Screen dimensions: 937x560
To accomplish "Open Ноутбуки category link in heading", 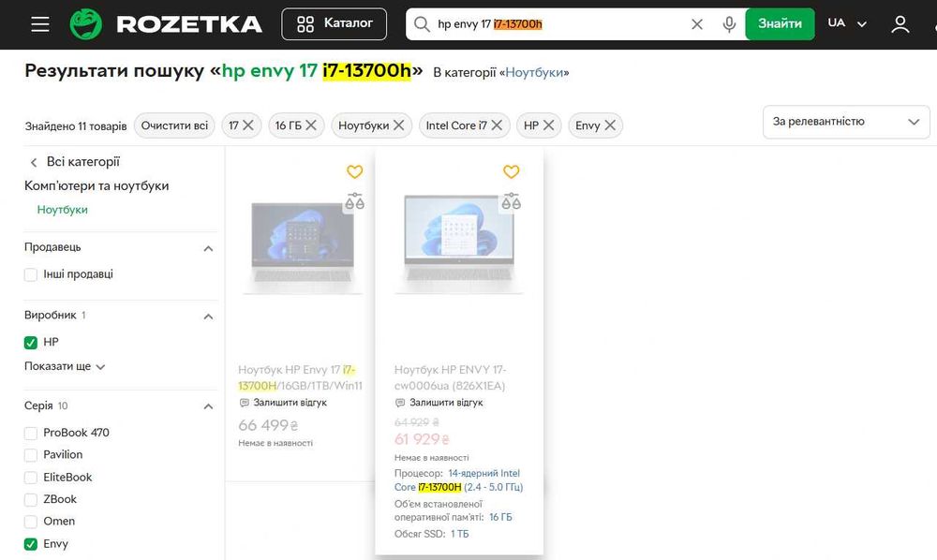I will 534,72.
